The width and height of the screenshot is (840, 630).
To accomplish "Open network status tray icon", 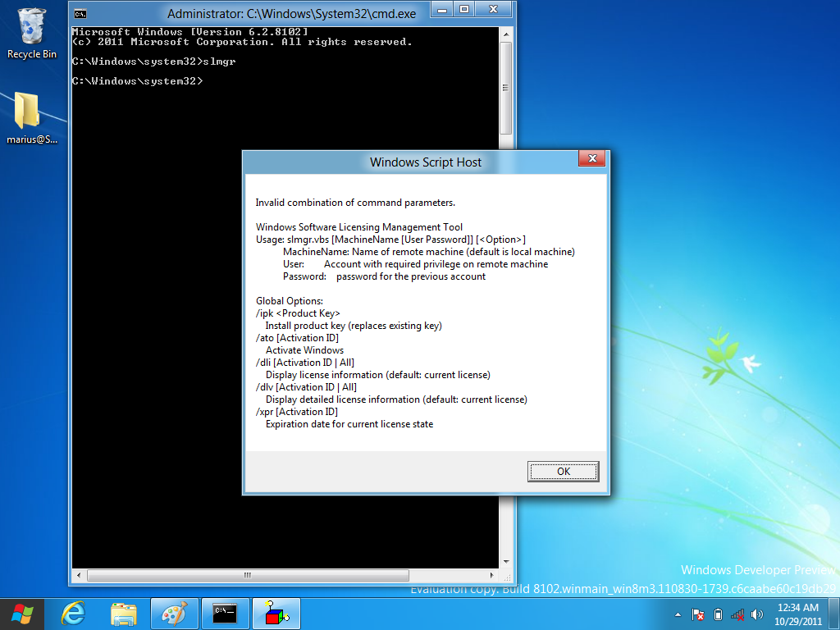I will click(737, 614).
